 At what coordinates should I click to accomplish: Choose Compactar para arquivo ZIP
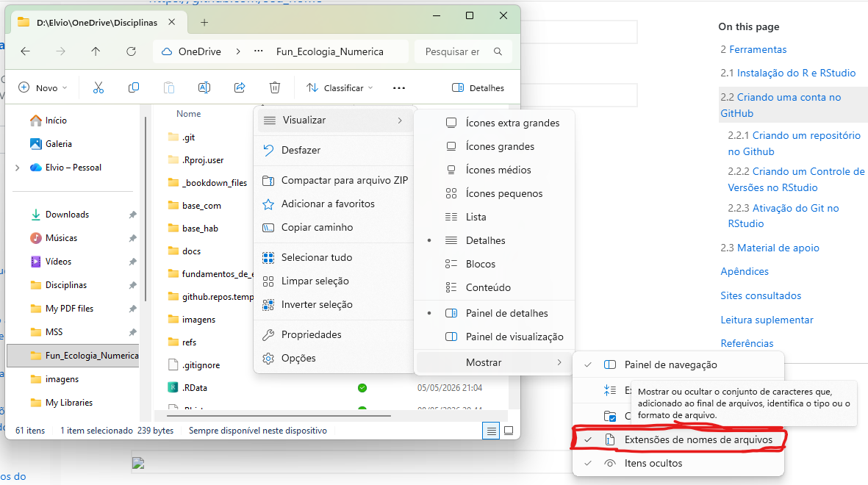tap(334, 181)
